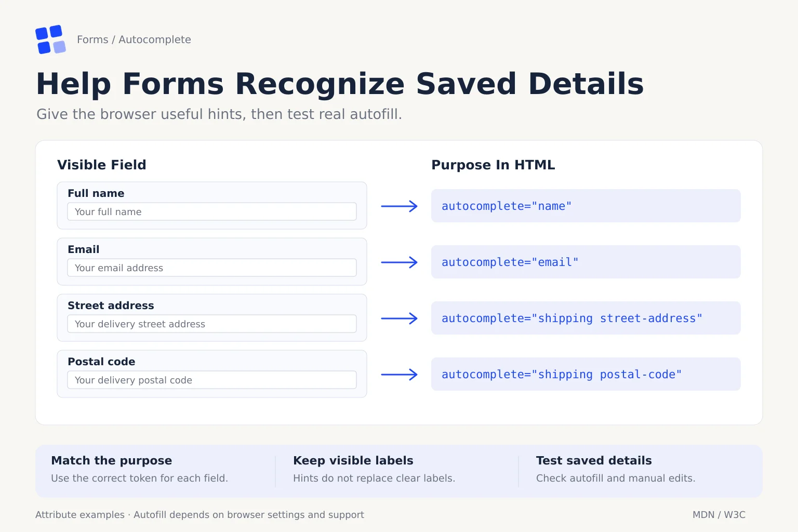Click the Email field label
The image size is (798, 532).
[x=84, y=249]
